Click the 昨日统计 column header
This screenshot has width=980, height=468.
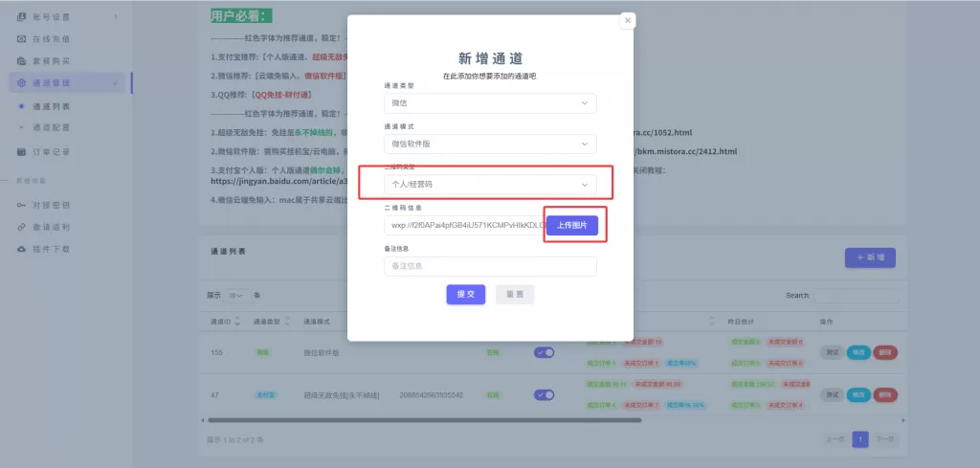point(741,322)
